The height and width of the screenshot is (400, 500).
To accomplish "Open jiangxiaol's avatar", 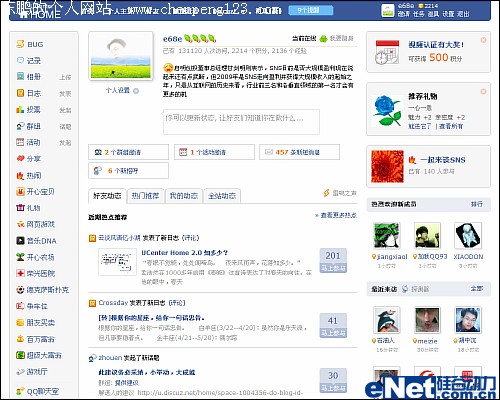I will click(386, 236).
